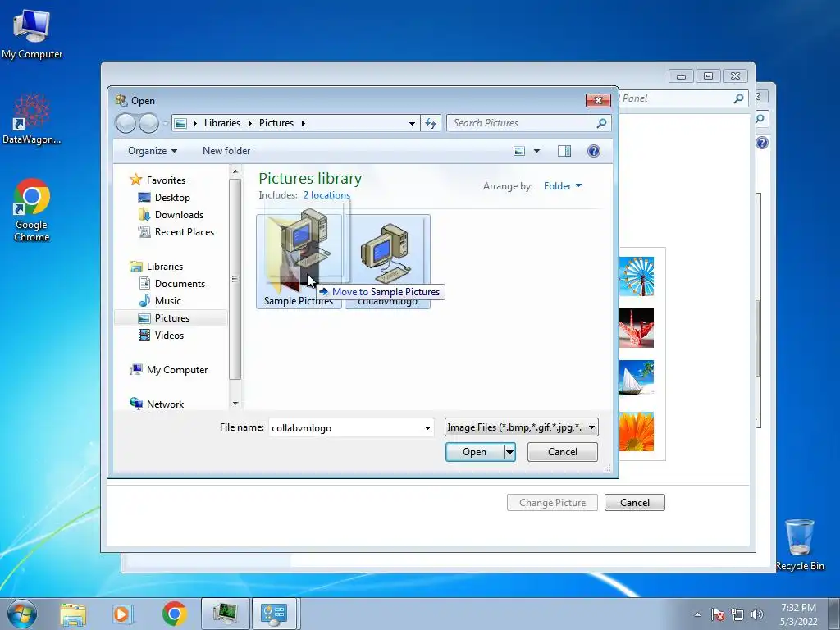The height and width of the screenshot is (630, 840).
Task: Click the Pictures breadcrumb segment
Action: (x=276, y=123)
